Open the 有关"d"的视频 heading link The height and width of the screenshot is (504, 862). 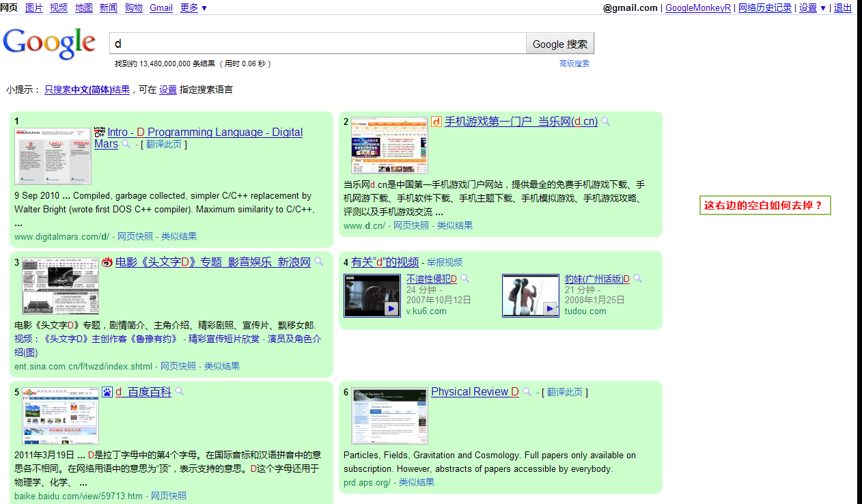pyautogui.click(x=385, y=262)
